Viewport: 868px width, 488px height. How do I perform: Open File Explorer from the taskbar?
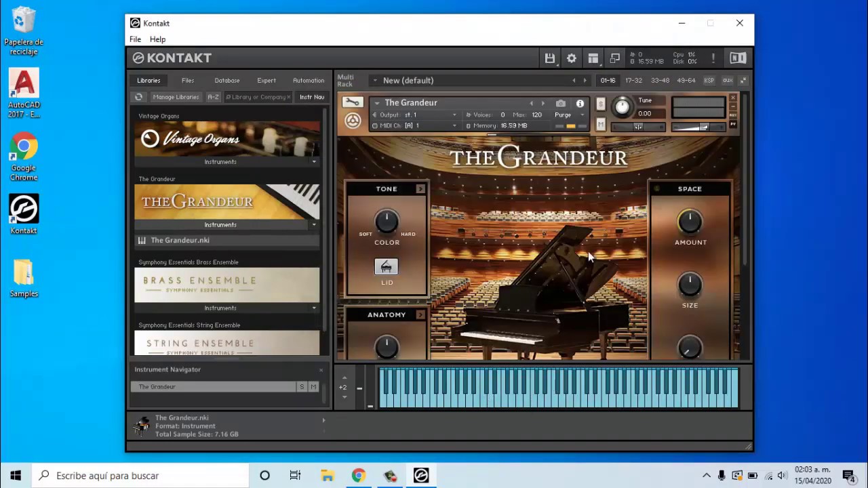pos(328,475)
